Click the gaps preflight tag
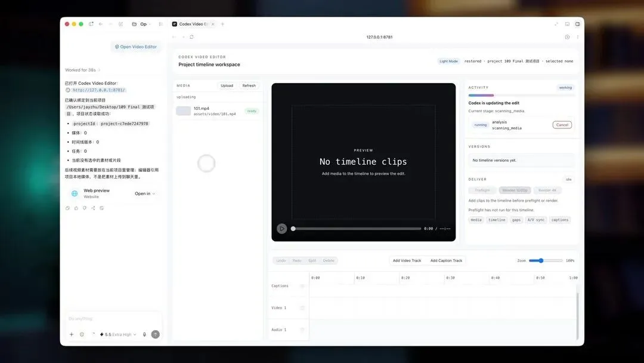This screenshot has width=644, height=363. coord(516,220)
